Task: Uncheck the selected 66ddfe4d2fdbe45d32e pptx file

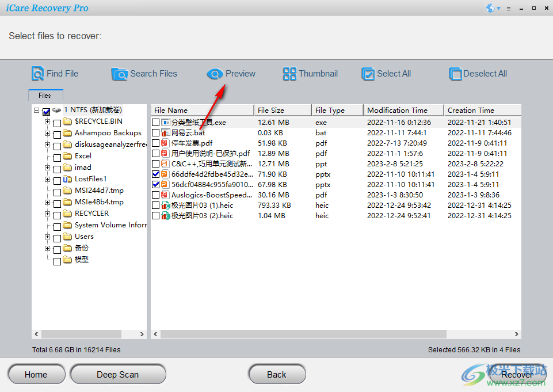Action: coord(157,174)
